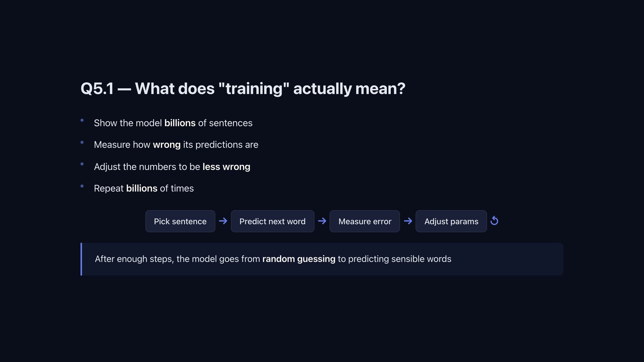Click the bullet dot before Show the model
Screen dimensions: 644x362
point(82,120)
